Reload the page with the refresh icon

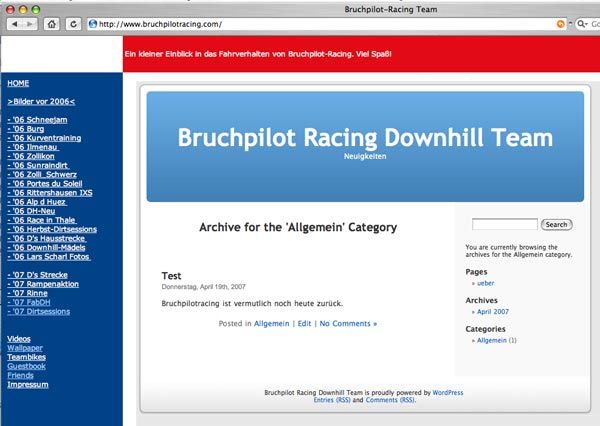tap(73, 24)
